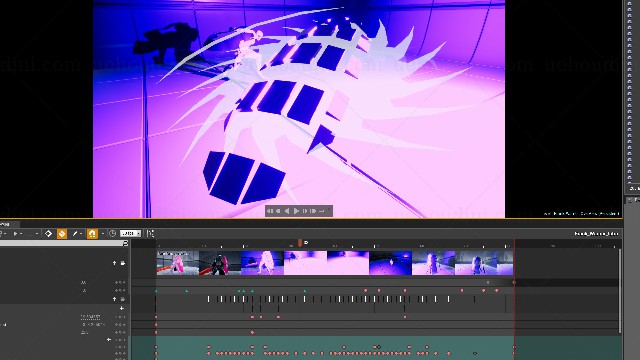Image resolution: width=640 pixels, height=360 pixels.
Task: Jump to sequence end in viewport controls
Action: click(x=313, y=211)
